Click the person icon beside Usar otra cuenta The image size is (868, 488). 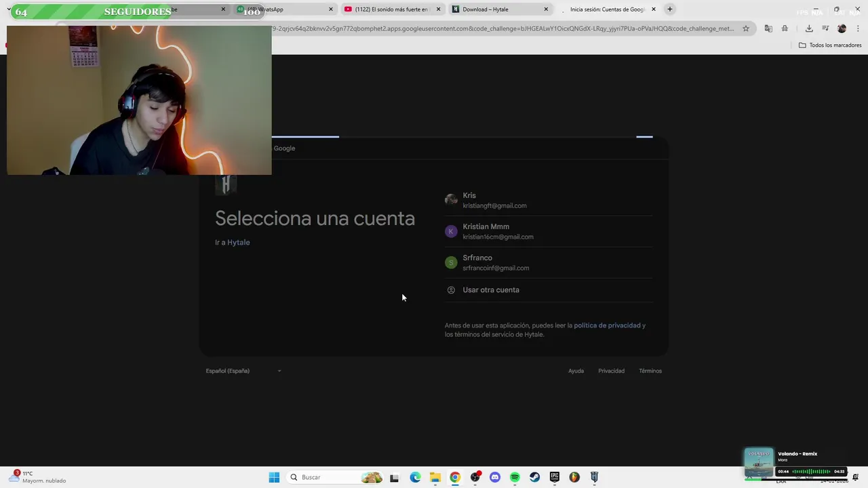(451, 290)
